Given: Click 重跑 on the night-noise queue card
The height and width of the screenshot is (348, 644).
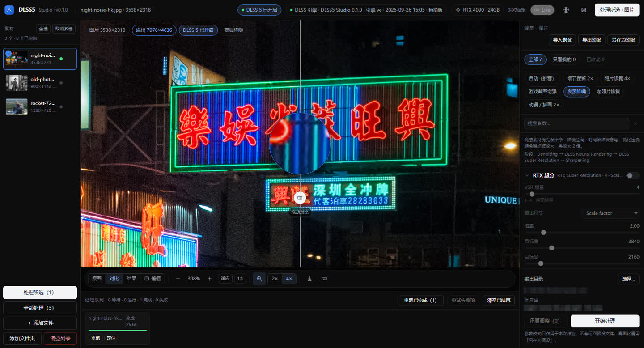Looking at the screenshot, I should point(96,338).
